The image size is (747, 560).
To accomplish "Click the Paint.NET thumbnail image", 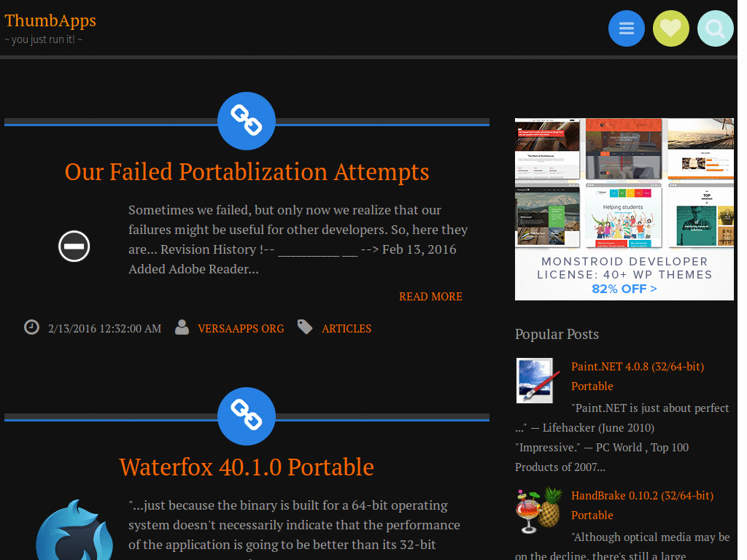I will point(538,381).
